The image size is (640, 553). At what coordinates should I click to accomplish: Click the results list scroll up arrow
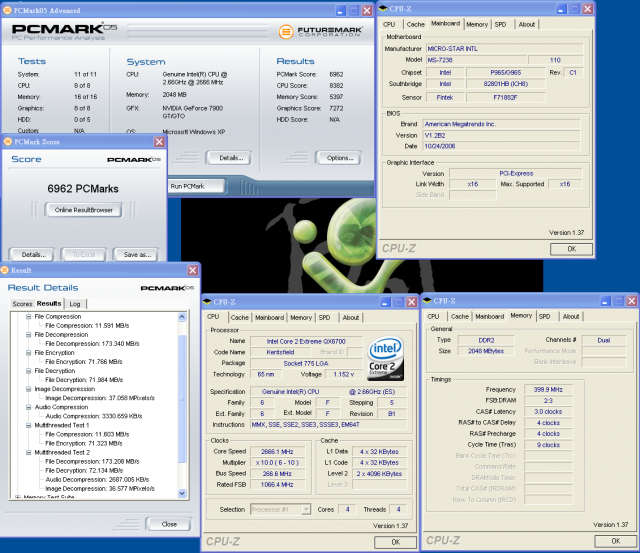pos(182,317)
